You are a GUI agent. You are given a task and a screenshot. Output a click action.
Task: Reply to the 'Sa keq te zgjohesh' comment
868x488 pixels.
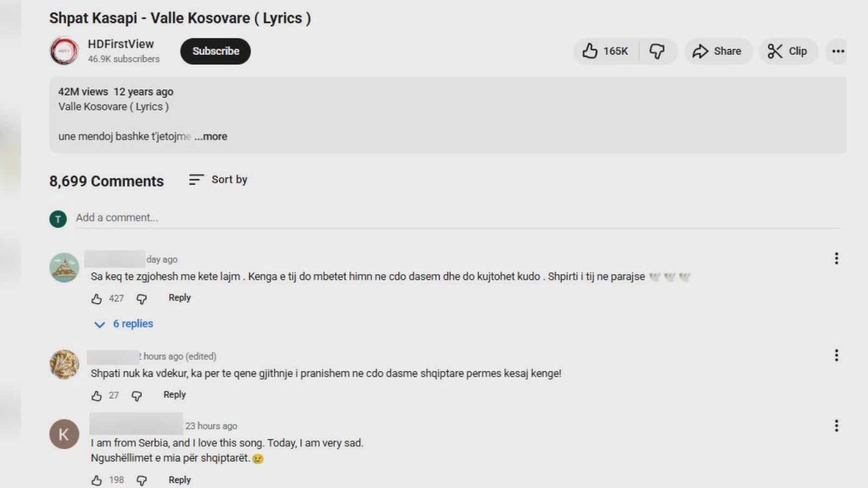pyautogui.click(x=180, y=298)
